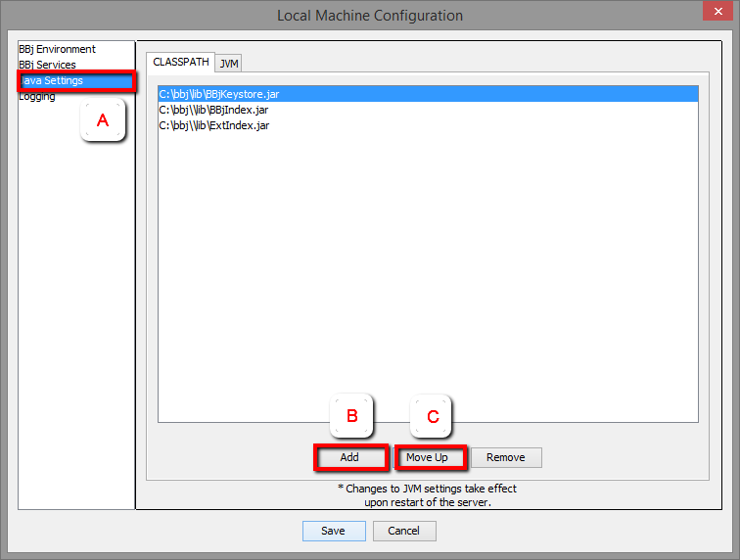Select BBj Environment in the sidebar
The height and width of the screenshot is (560, 740).
(x=57, y=49)
